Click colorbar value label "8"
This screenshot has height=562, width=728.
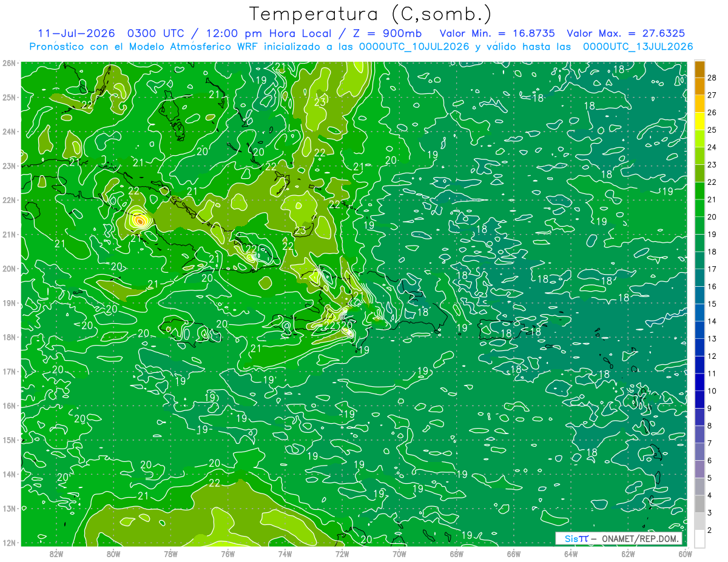click(x=710, y=426)
